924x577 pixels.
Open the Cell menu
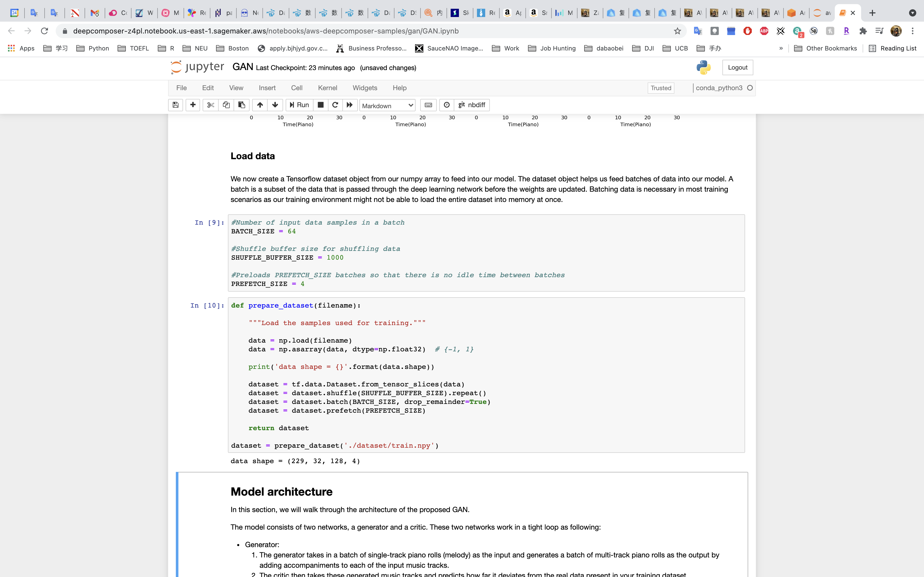click(296, 88)
